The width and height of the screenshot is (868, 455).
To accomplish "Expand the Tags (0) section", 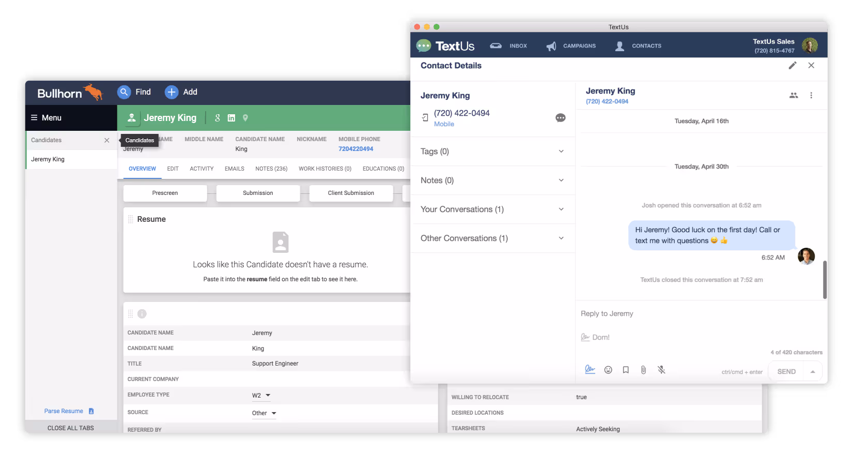I will [x=492, y=151].
